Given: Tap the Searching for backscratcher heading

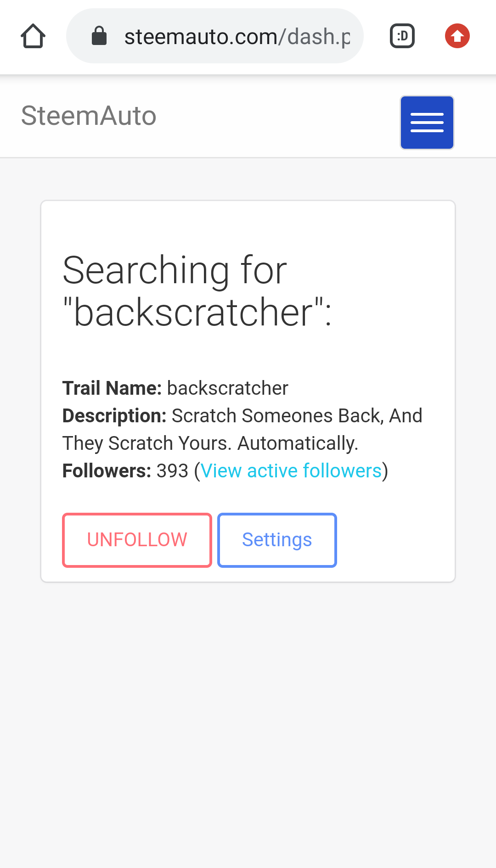Looking at the screenshot, I should [x=197, y=289].
